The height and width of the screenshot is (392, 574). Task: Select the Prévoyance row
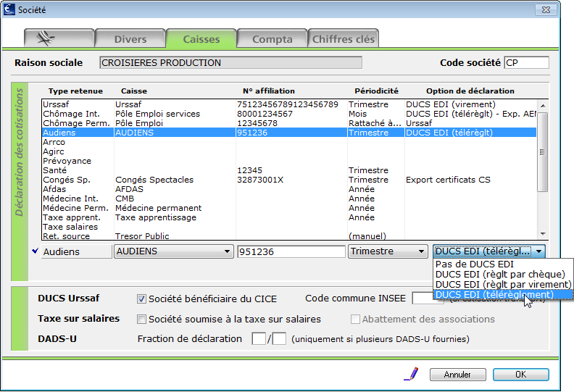[x=289, y=161]
